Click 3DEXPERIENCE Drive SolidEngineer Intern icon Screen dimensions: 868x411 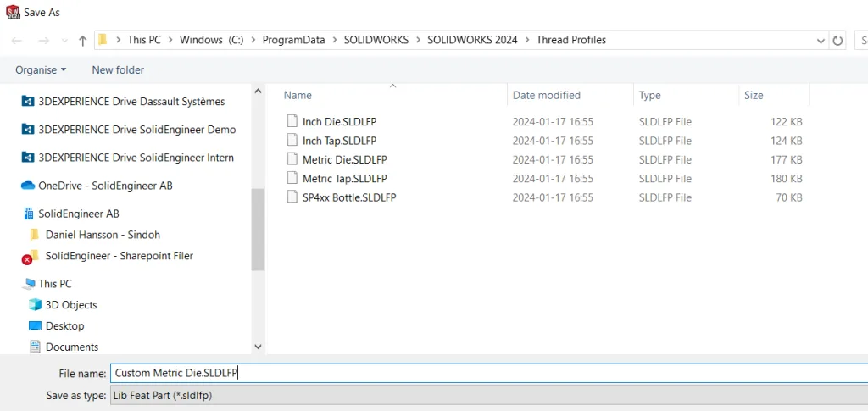point(28,158)
